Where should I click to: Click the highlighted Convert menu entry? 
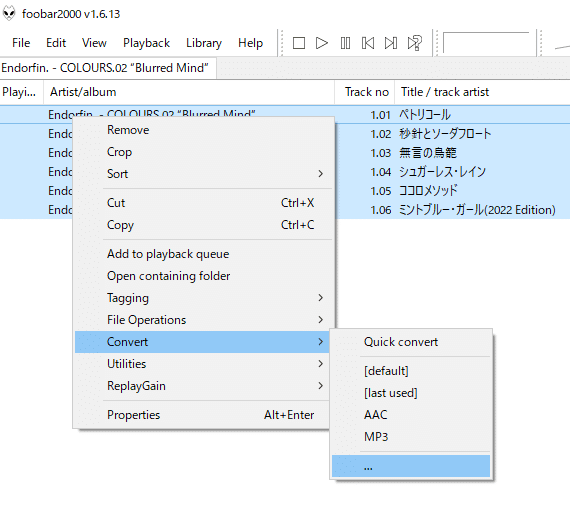coord(202,342)
